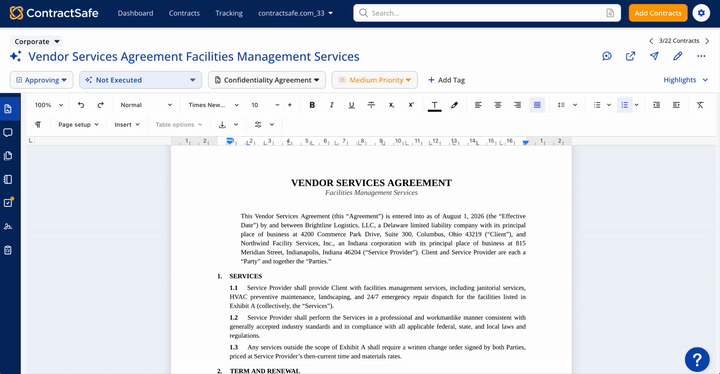Go to next contract arrow
Screen dimensions: 720x374
(x=707, y=41)
